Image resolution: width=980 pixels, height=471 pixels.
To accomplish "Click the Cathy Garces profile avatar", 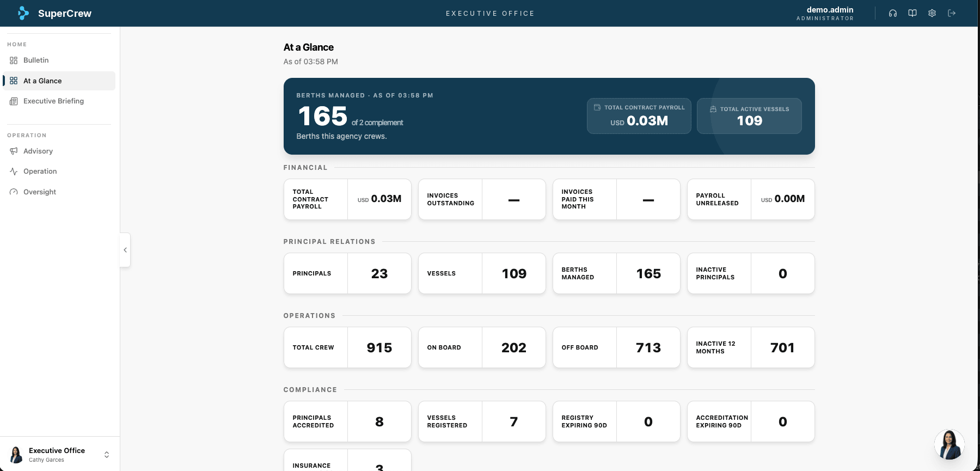I will point(16,455).
